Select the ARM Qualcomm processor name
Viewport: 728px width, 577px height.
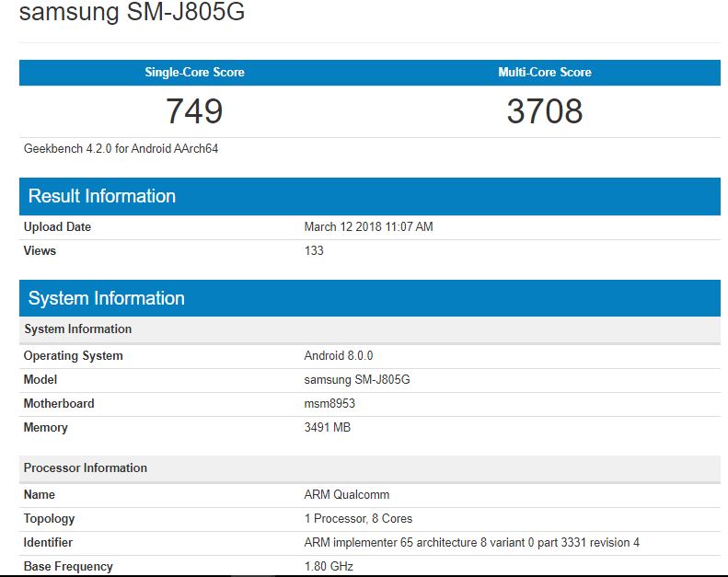347,495
